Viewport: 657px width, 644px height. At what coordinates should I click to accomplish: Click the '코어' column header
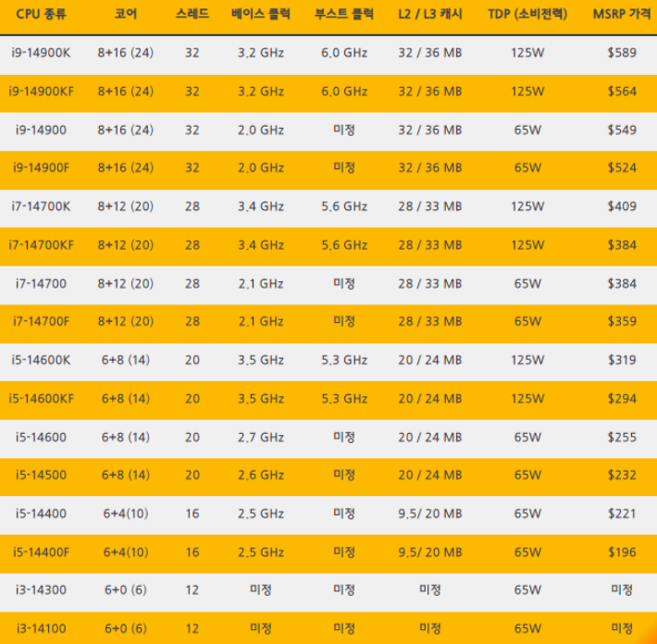pos(125,14)
